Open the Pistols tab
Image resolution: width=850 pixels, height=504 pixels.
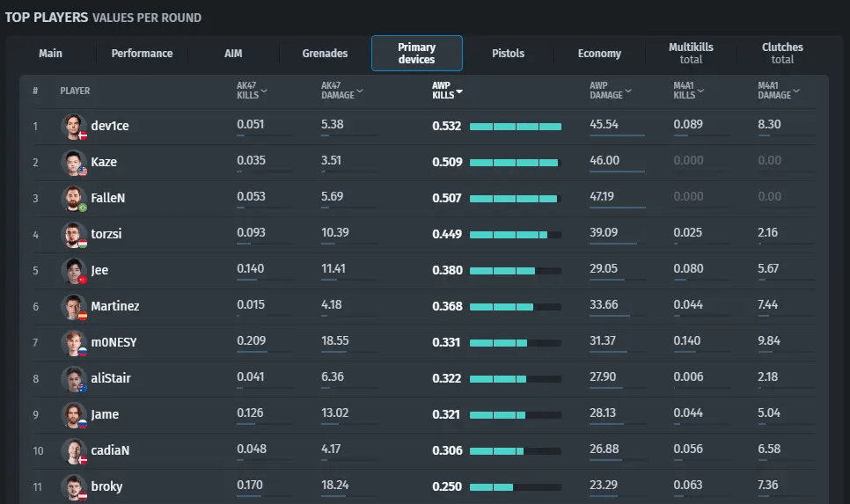point(508,54)
